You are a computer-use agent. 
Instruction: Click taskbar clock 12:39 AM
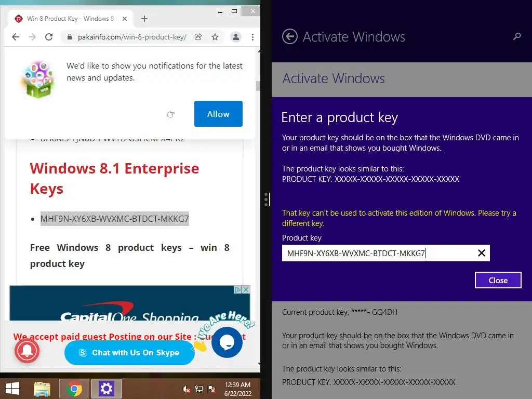(x=237, y=389)
